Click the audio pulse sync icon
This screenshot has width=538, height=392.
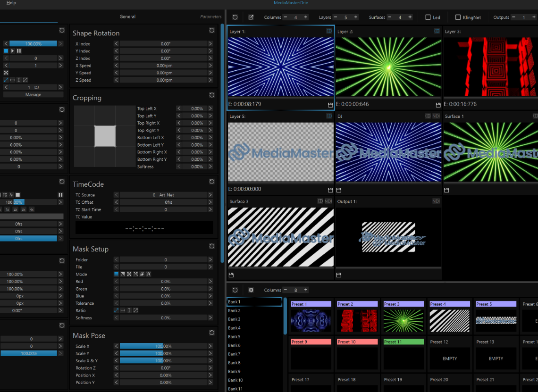11,195
